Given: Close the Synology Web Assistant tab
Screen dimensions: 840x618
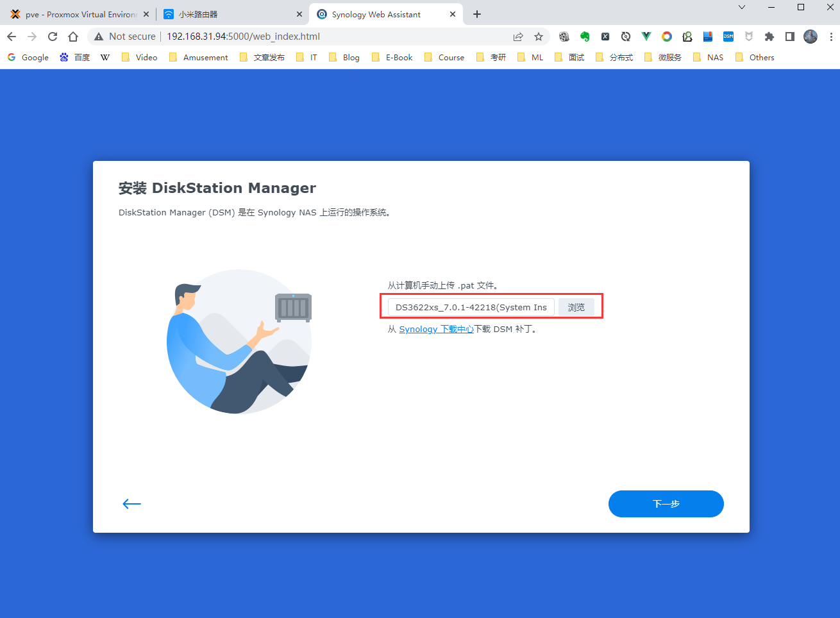Looking at the screenshot, I should (453, 14).
